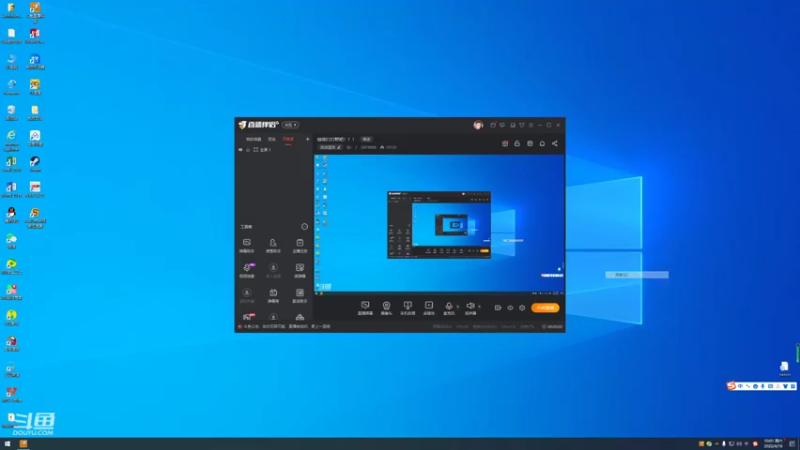Viewport: 800px width, 450px height.
Task: Click the nested preview window in canvas
Action: click(x=439, y=224)
